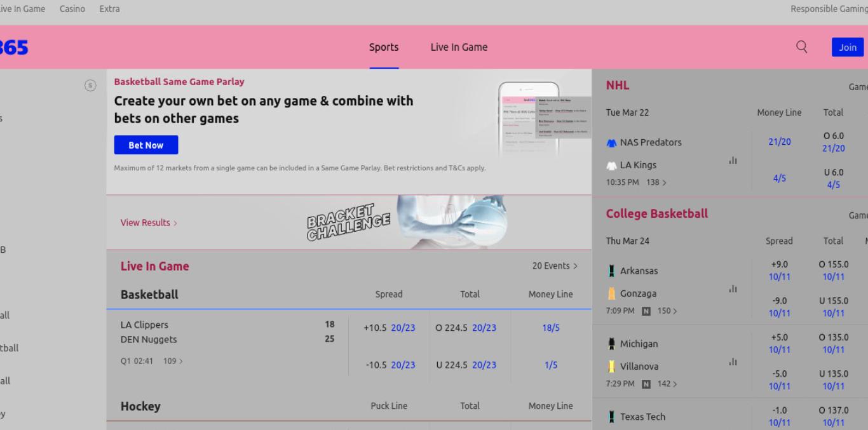
Task: Bet Over 137.0 total
Action: [834, 417]
